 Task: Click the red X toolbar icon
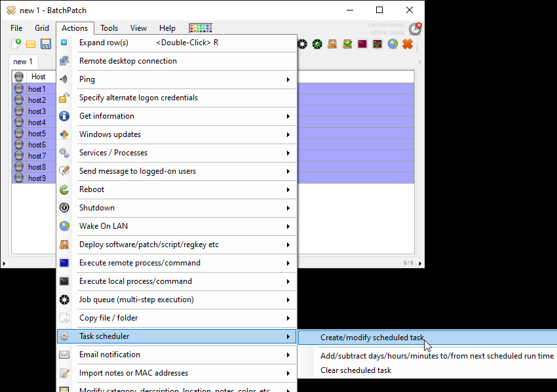click(x=408, y=44)
